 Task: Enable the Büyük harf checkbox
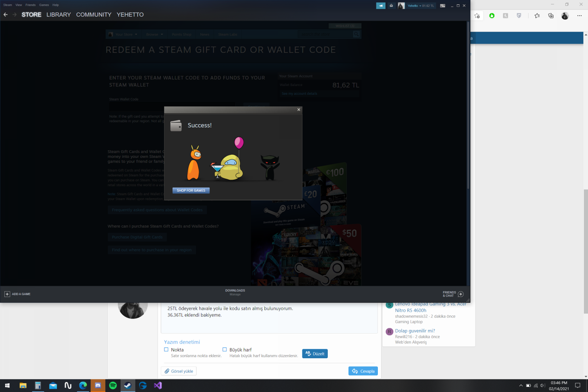(225, 350)
